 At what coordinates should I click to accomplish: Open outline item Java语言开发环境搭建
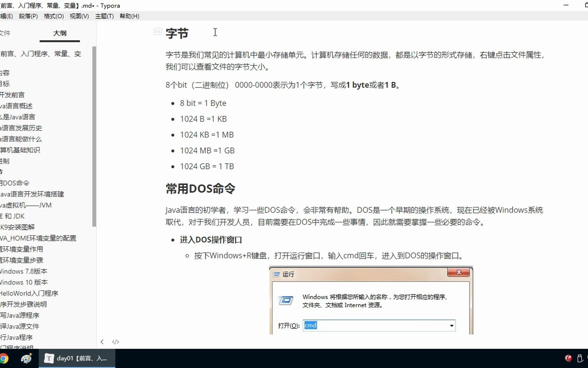(32, 194)
